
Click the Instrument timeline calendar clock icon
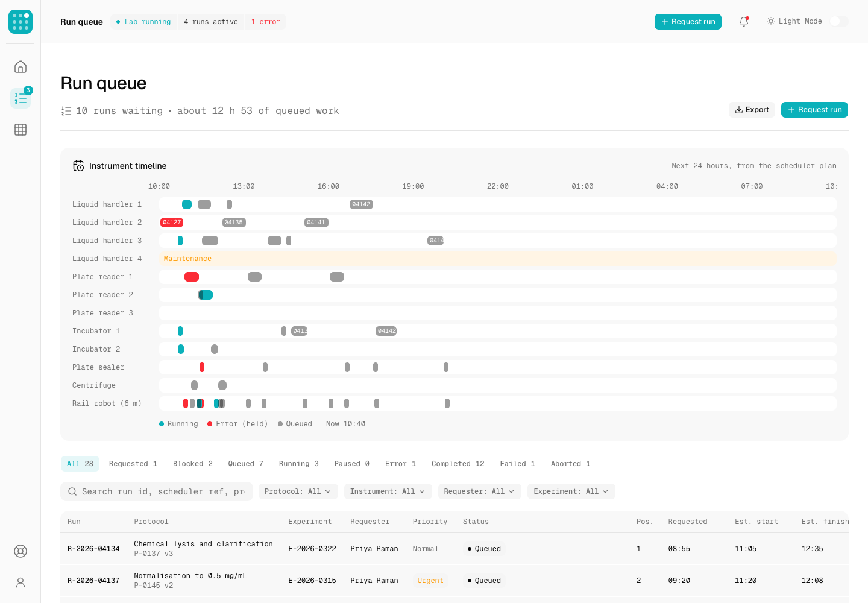pyautogui.click(x=78, y=166)
